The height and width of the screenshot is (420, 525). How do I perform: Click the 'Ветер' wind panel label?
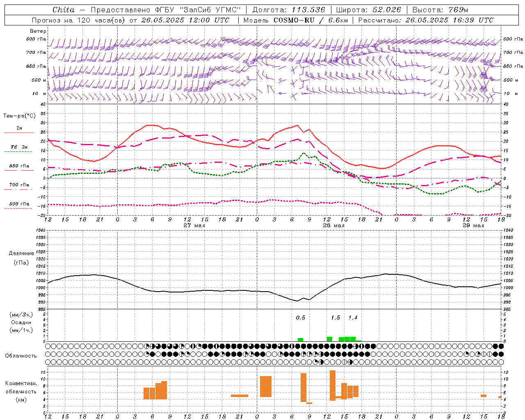[38, 31]
